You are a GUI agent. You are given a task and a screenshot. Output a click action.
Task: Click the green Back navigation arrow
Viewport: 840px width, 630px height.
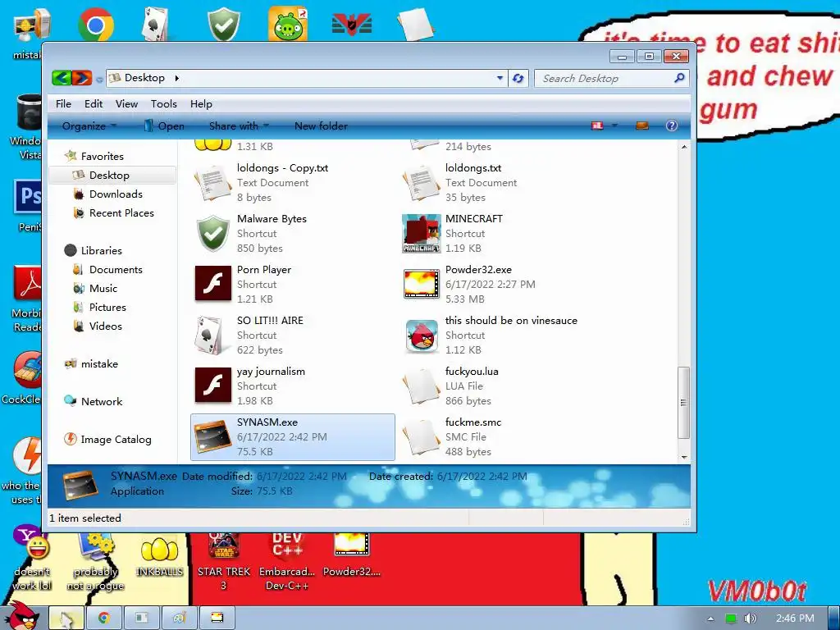pos(62,78)
